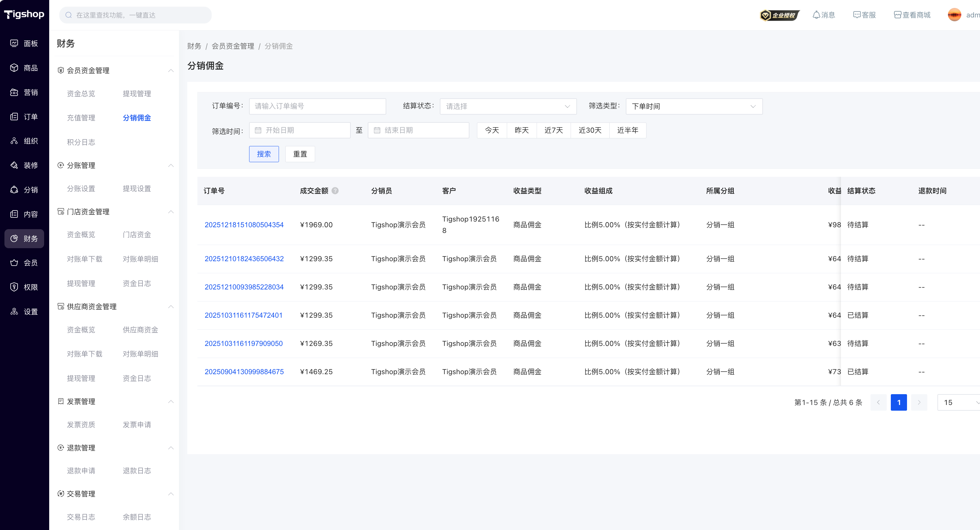Image resolution: width=980 pixels, height=530 pixels.
Task: Click the 搜索 search button
Action: click(x=264, y=154)
